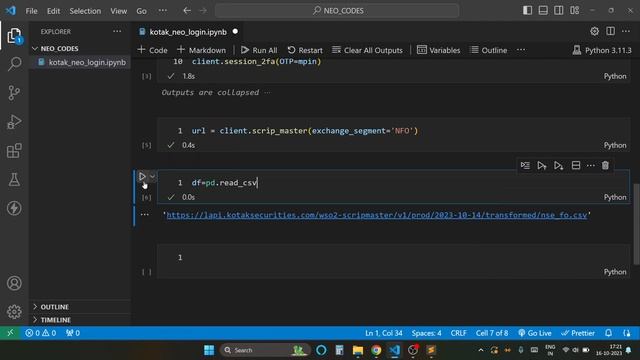Click Go Live in status bar
The width and height of the screenshot is (640, 360).
pyautogui.click(x=535, y=333)
